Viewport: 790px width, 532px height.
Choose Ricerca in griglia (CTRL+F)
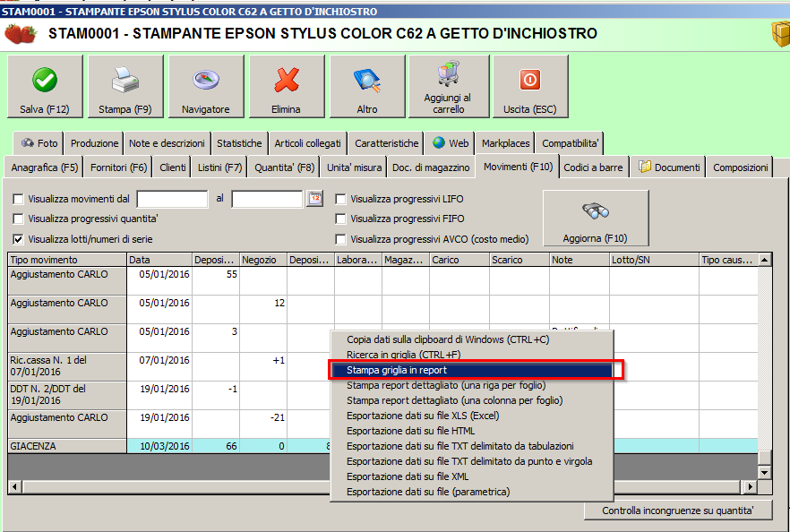[471, 355]
